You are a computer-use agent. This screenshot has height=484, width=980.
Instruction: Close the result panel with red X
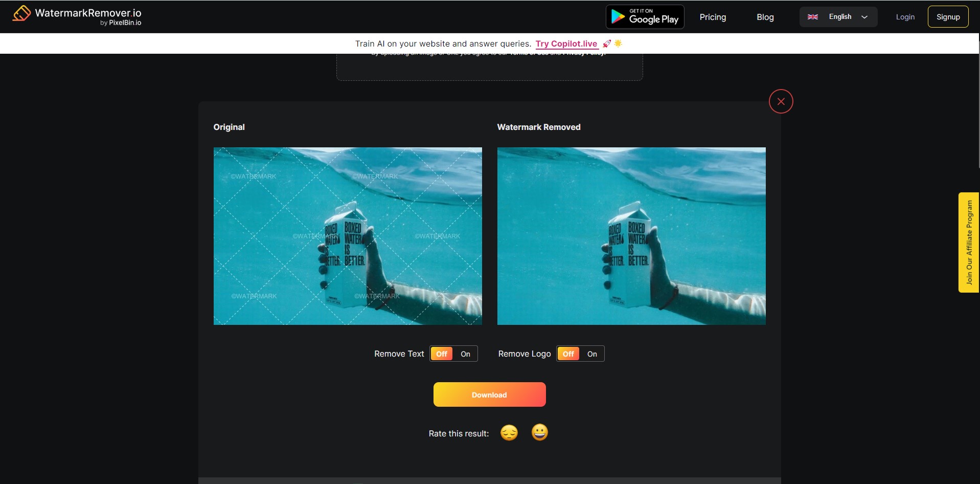pyautogui.click(x=781, y=101)
